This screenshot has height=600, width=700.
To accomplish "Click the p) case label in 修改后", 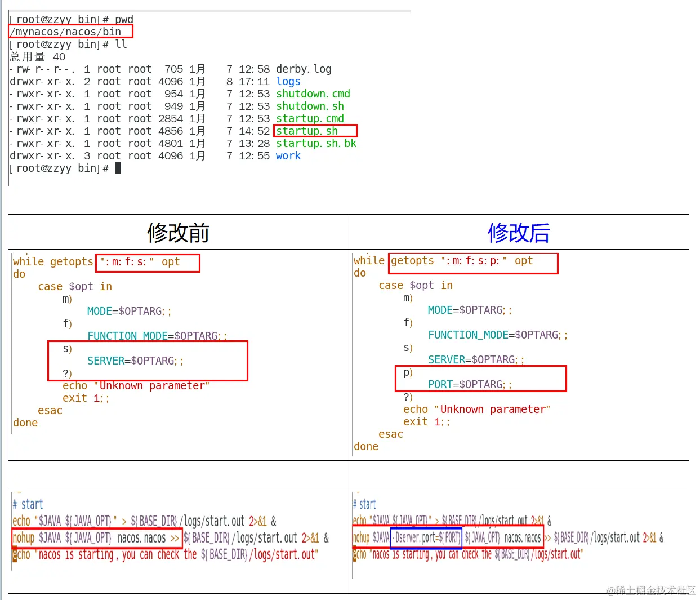I will (x=408, y=373).
